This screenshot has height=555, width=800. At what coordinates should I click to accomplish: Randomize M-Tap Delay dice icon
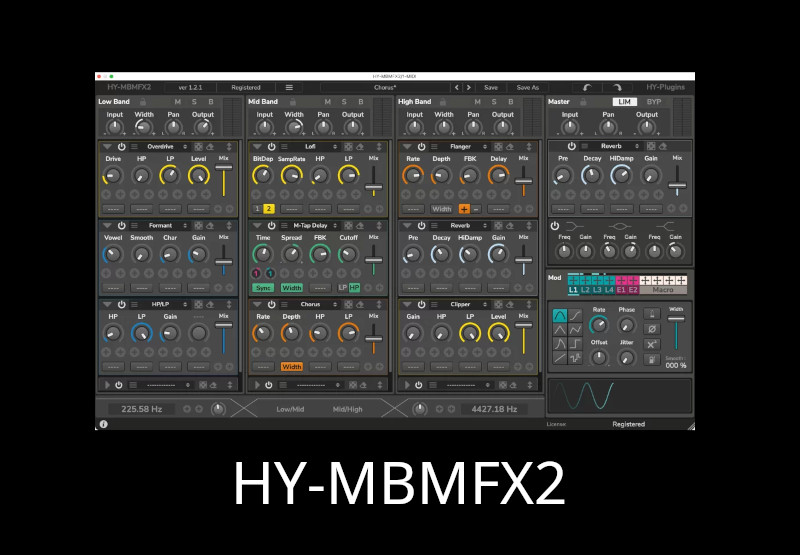pyautogui.click(x=348, y=225)
